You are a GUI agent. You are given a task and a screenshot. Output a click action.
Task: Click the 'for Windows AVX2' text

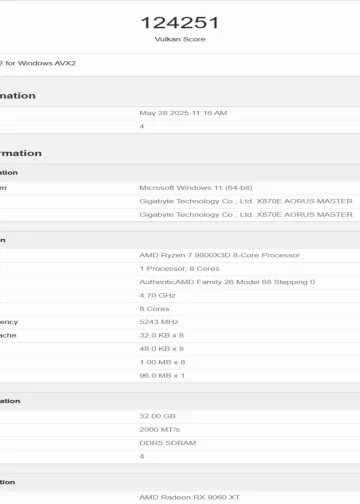point(41,63)
